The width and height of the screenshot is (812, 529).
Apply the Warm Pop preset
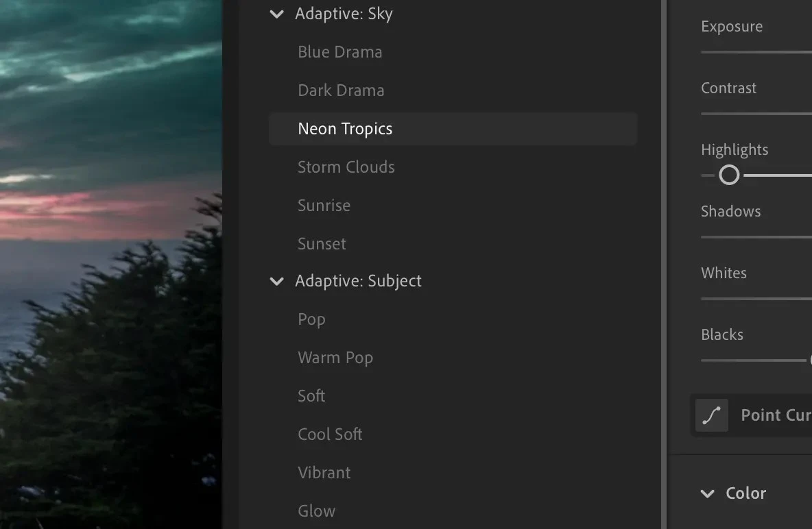click(335, 357)
